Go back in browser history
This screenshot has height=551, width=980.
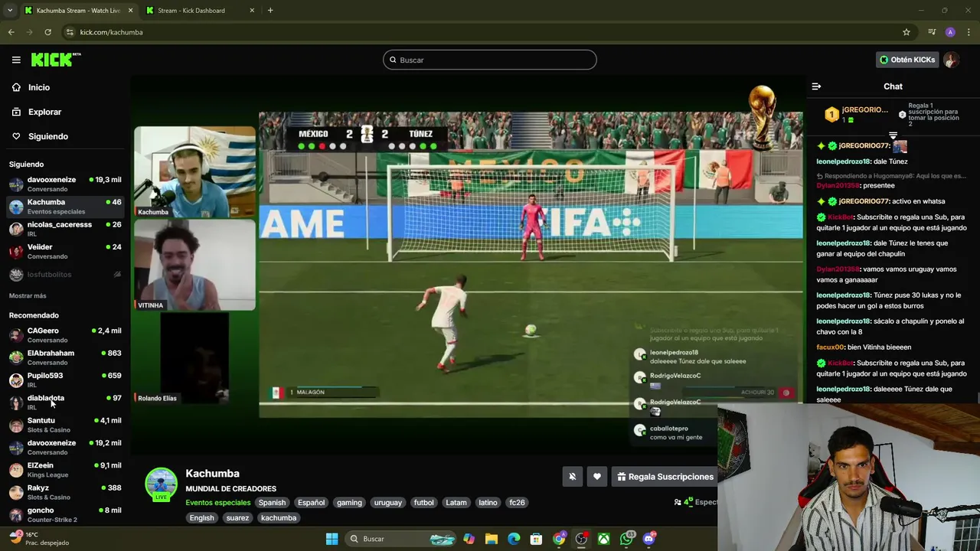click(x=11, y=32)
